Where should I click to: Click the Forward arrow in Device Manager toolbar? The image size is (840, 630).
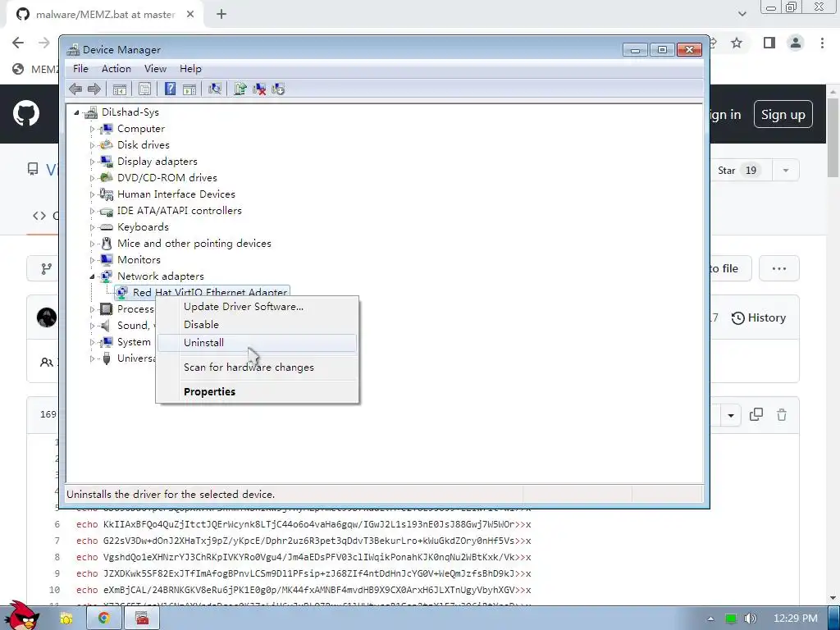coord(94,89)
